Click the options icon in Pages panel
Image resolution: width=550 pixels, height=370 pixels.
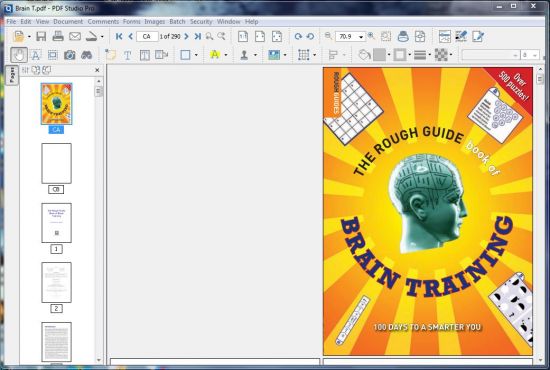click(x=25, y=70)
